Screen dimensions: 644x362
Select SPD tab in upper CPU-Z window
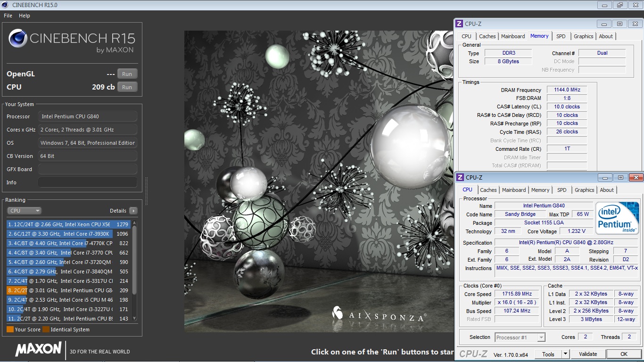[x=561, y=36]
